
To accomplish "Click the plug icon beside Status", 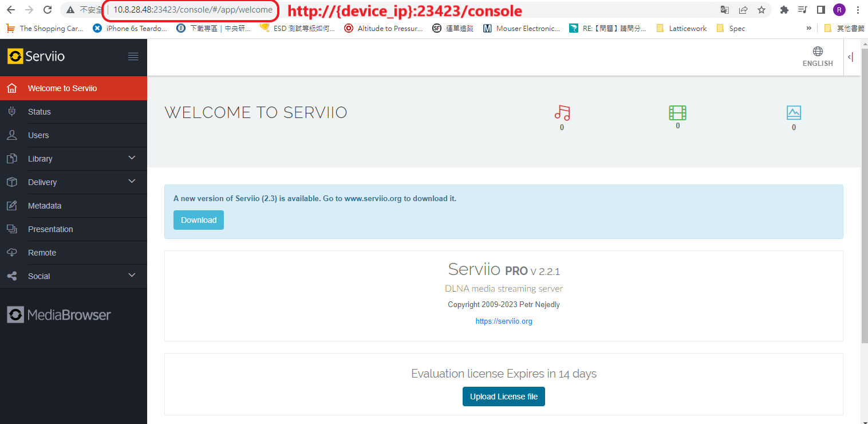I will click(x=12, y=112).
